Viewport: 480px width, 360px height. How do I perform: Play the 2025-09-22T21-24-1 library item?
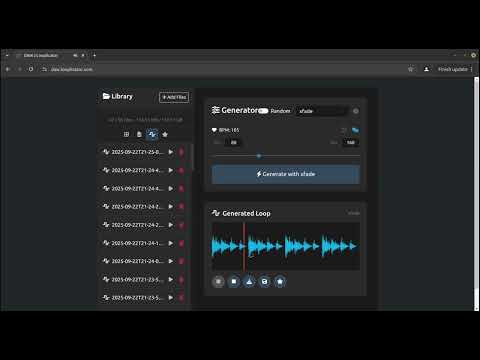click(171, 243)
